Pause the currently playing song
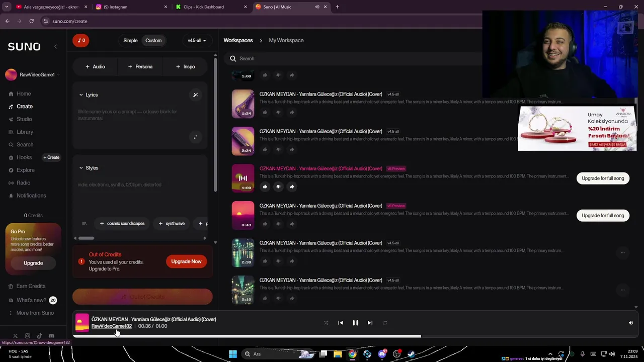 pyautogui.click(x=355, y=323)
